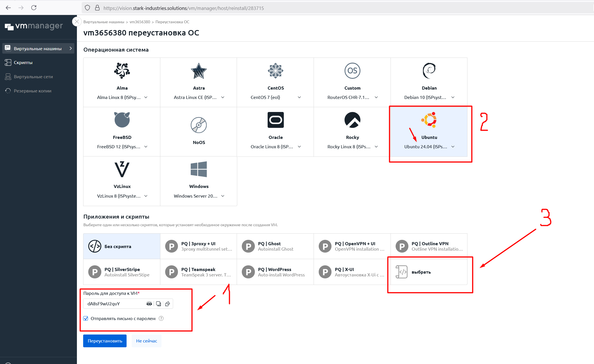
Task: Select PQ | SilverStripe script
Action: click(x=122, y=272)
